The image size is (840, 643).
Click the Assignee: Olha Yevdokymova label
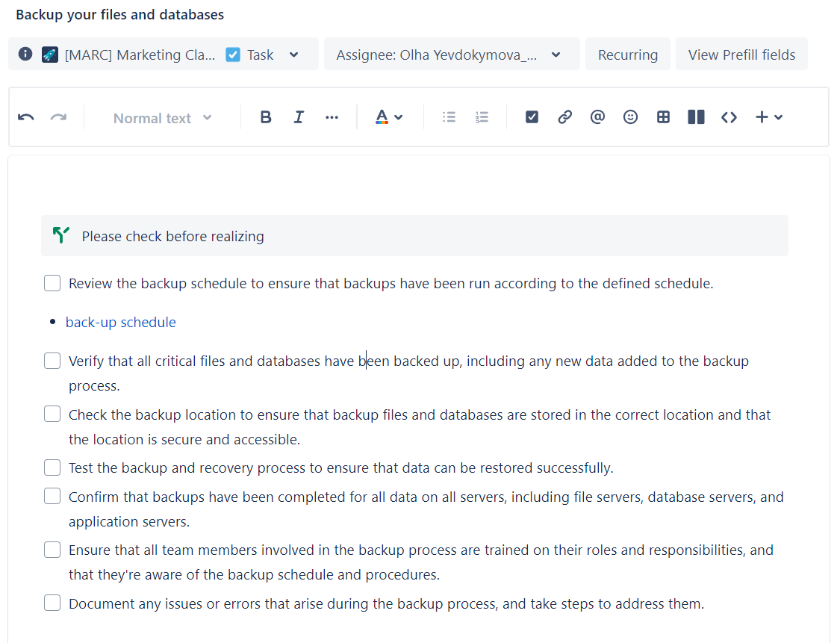pos(437,55)
